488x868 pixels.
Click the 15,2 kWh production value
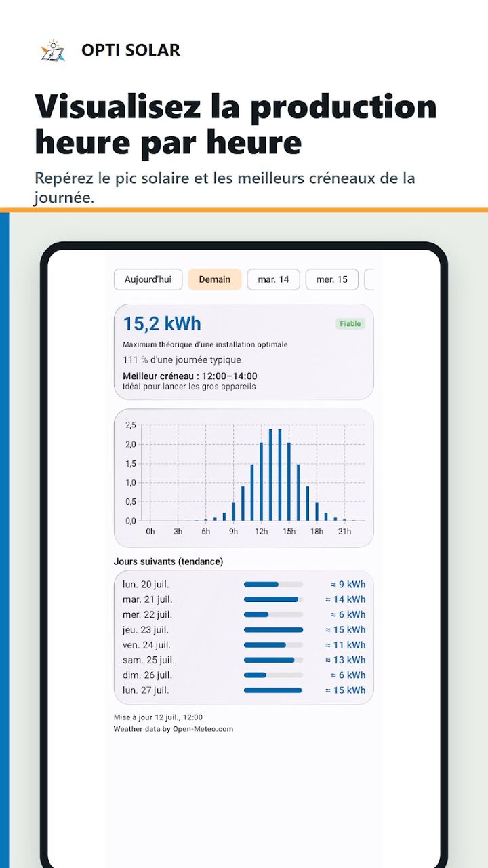[162, 323]
